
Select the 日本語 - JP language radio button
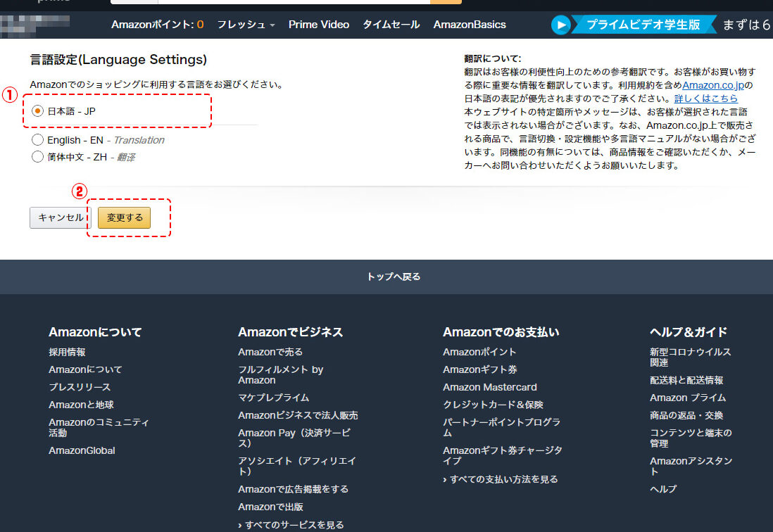37,111
